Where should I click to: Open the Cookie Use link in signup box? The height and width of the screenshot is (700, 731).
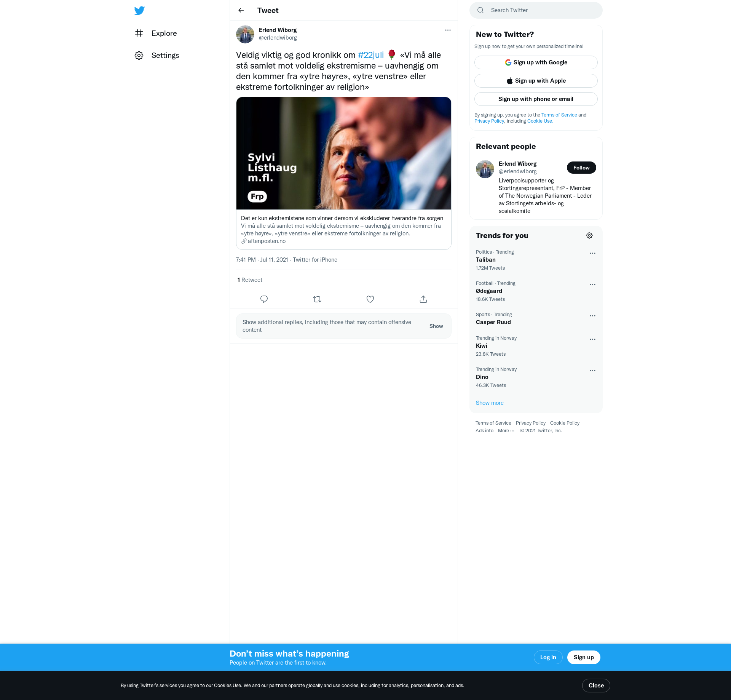click(540, 121)
